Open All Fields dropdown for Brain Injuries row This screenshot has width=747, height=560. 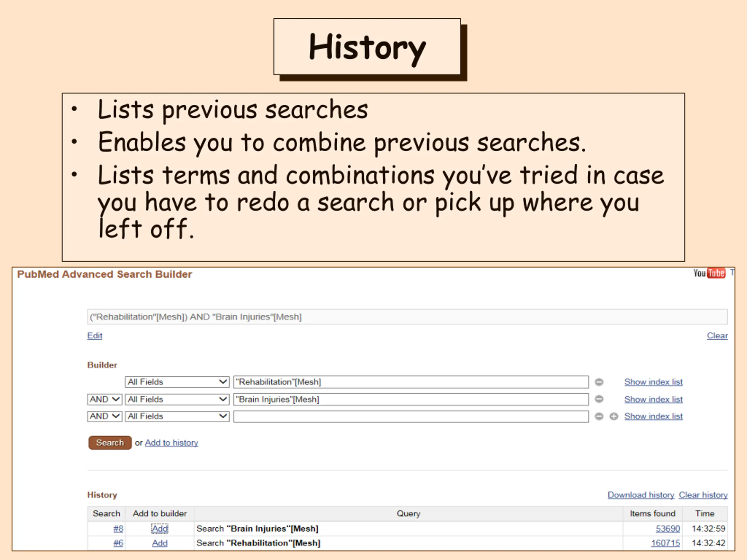coord(177,399)
